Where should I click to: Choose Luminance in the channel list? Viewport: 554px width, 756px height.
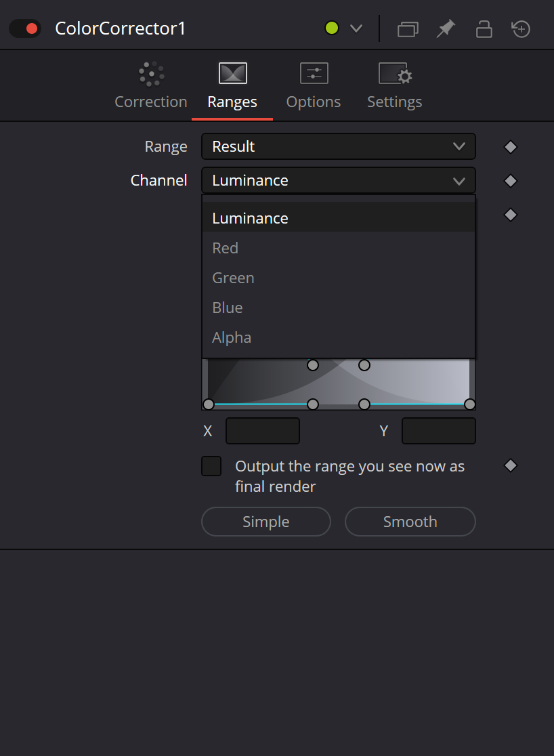[339, 218]
